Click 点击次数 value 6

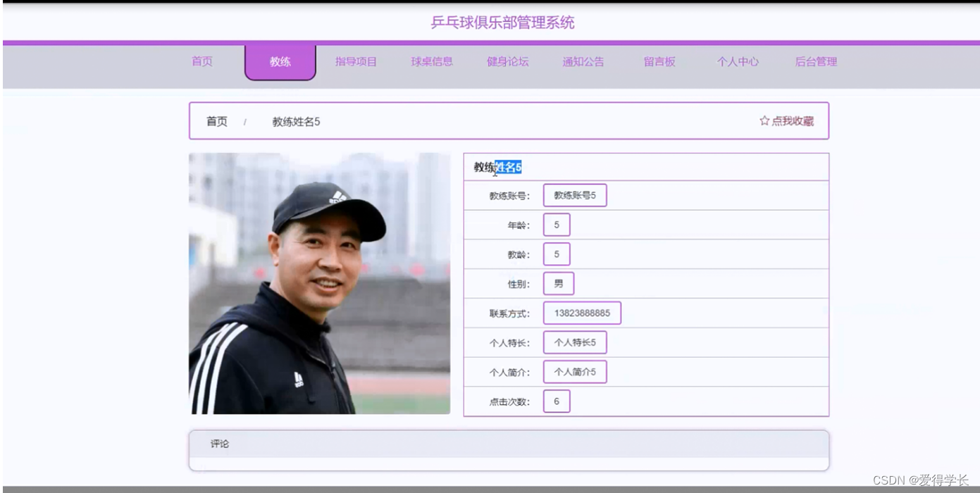557,401
